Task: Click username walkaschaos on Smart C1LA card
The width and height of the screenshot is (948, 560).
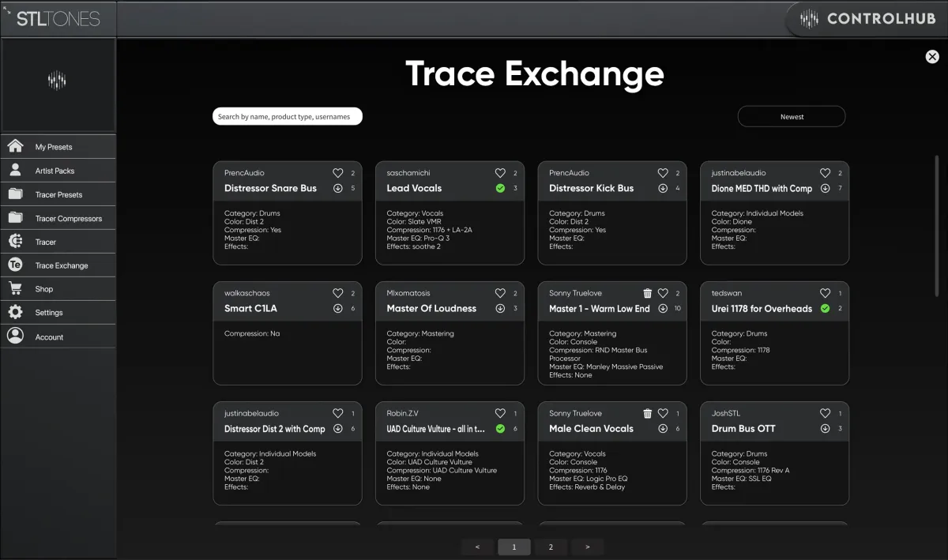Action: 246,293
